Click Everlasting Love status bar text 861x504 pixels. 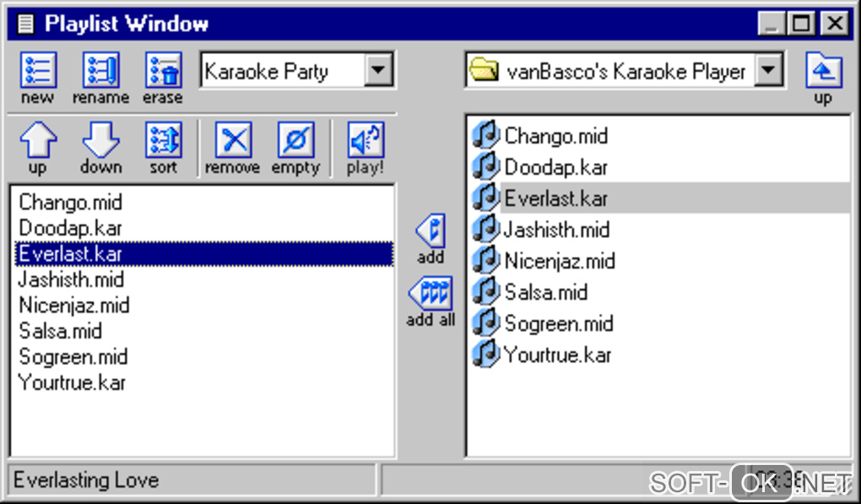(x=86, y=480)
